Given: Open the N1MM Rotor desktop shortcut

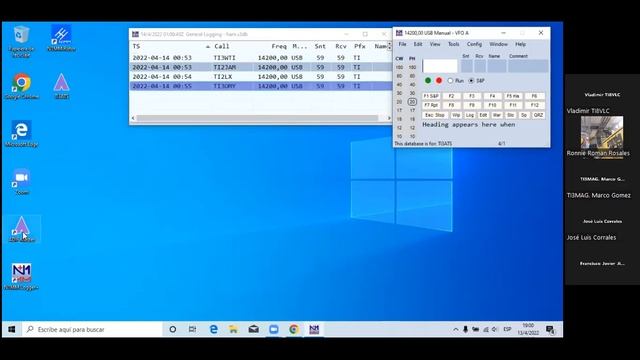Looking at the screenshot, I should tap(61, 38).
